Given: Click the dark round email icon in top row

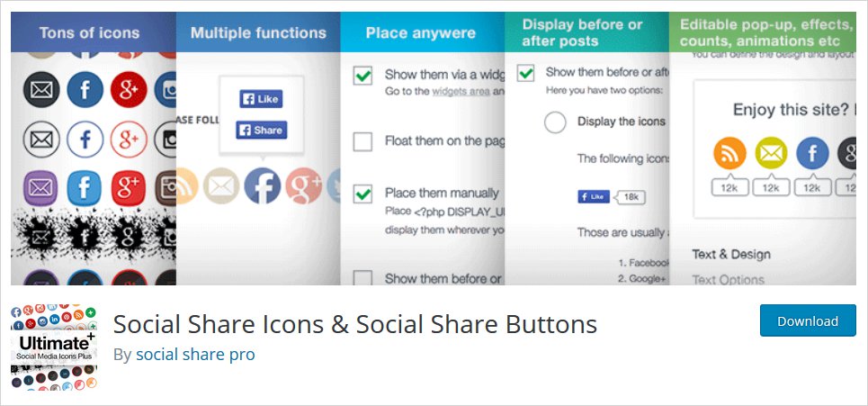Looking at the screenshot, I should coord(40,91).
